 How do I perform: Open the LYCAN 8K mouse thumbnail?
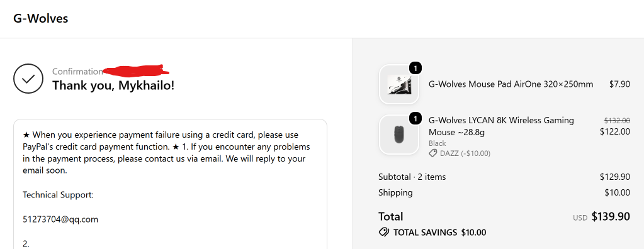pyautogui.click(x=399, y=135)
